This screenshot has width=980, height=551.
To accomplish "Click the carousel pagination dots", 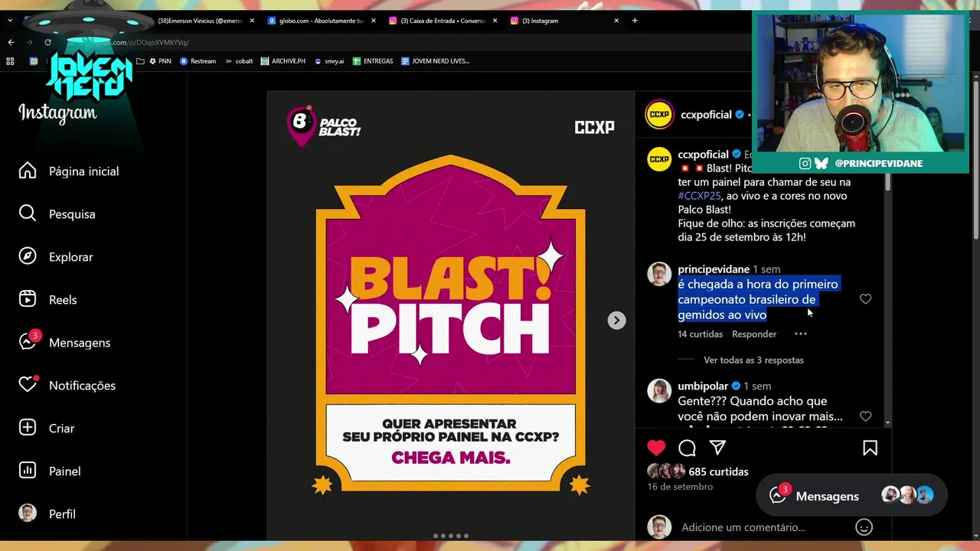I will pyautogui.click(x=451, y=536).
